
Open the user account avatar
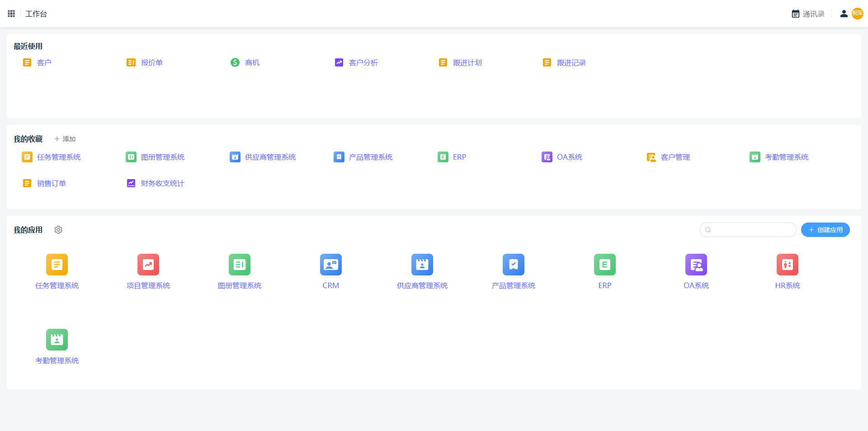tap(857, 14)
